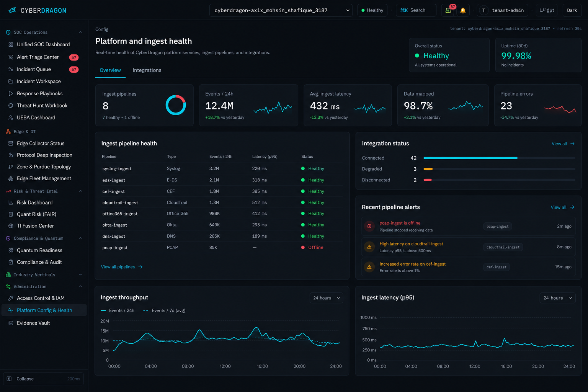Click the CyberDragon logo icon
588x392 pixels.
pos(12,10)
